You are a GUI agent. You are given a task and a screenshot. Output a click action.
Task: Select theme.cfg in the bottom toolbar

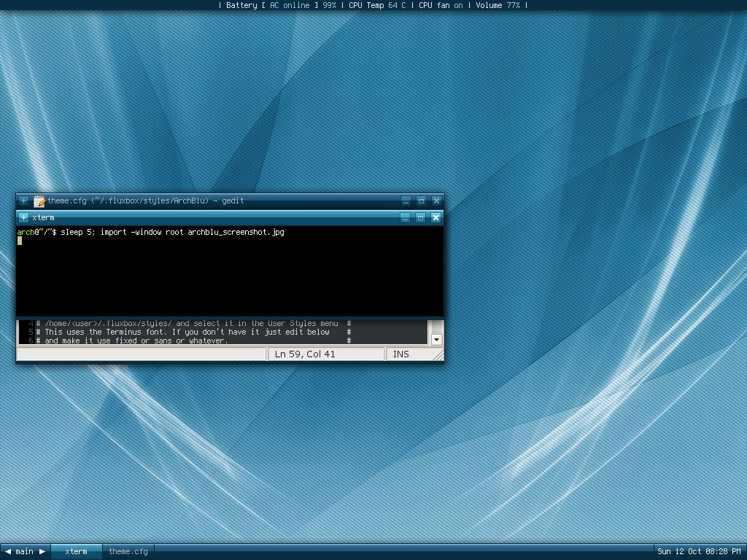point(128,551)
